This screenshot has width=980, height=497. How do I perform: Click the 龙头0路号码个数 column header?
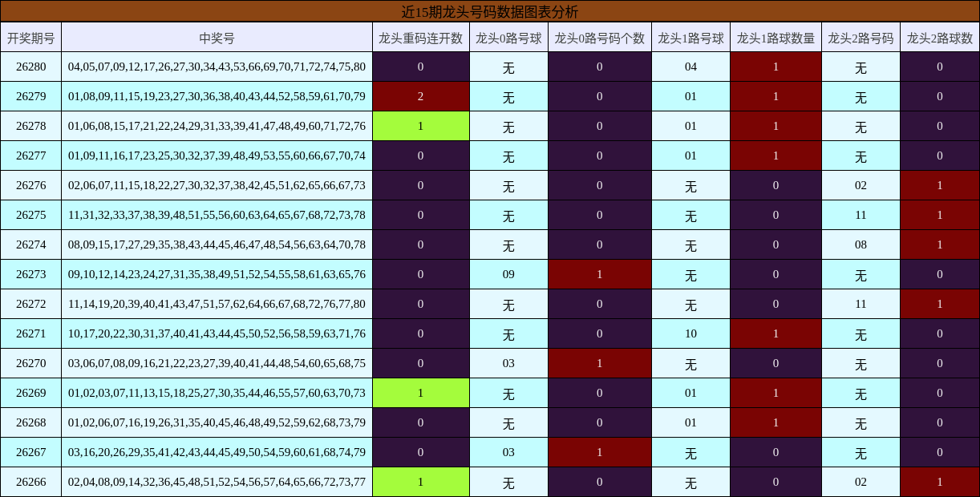click(599, 37)
